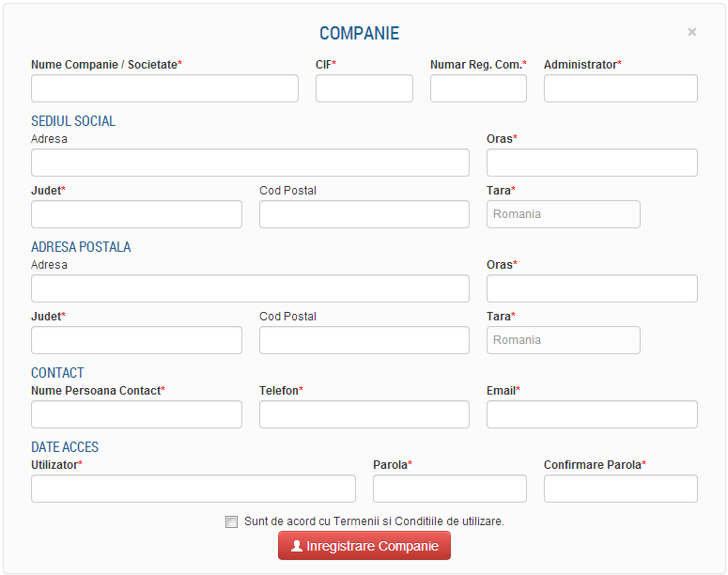Image resolution: width=728 pixels, height=575 pixels.
Task: Click into the CIF input field
Action: 364,88
